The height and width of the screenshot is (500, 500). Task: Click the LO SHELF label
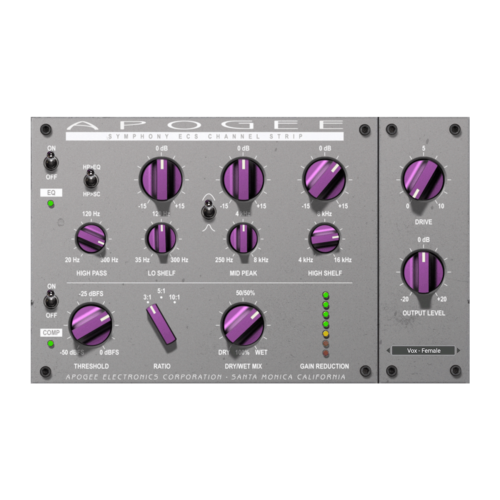click(161, 273)
